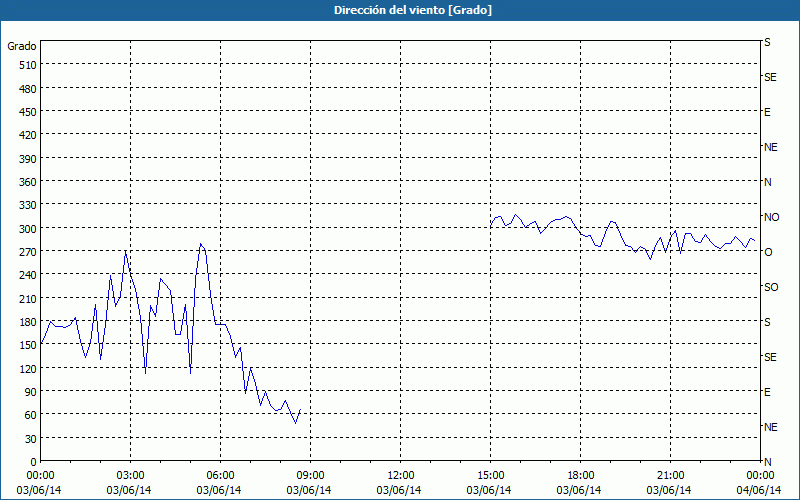800x500 pixels.
Task: Select the 210 degree axis label
Action: [28, 298]
